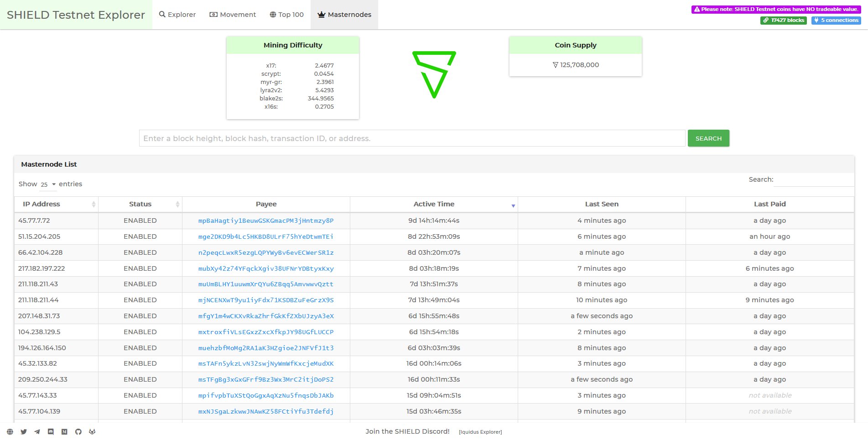The image size is (868, 441).
Task: Open the GitLab icon in footer
Action: pyautogui.click(x=92, y=431)
